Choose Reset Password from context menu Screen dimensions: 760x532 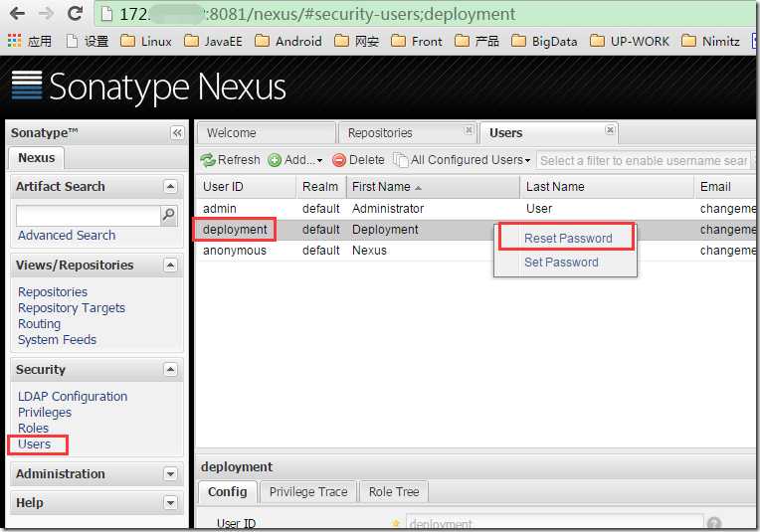(568, 239)
